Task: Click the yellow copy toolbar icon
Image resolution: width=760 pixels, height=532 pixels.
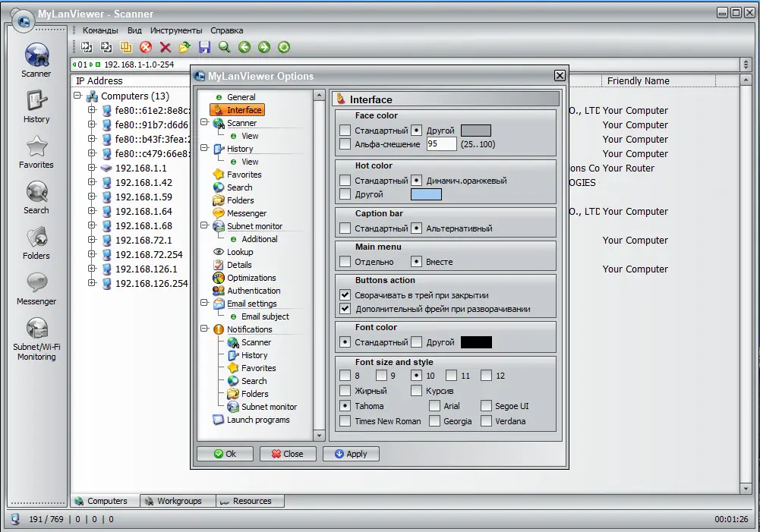Action: click(126, 47)
